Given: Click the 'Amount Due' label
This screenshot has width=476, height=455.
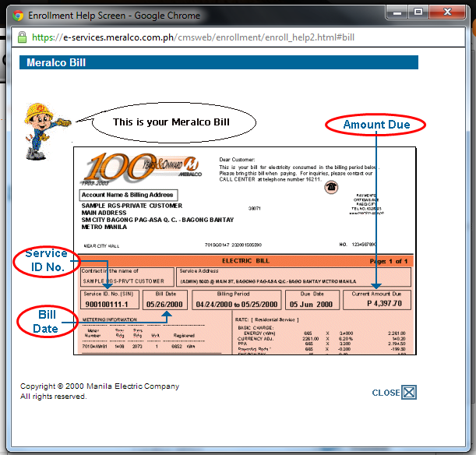Looking at the screenshot, I should pyautogui.click(x=376, y=125).
